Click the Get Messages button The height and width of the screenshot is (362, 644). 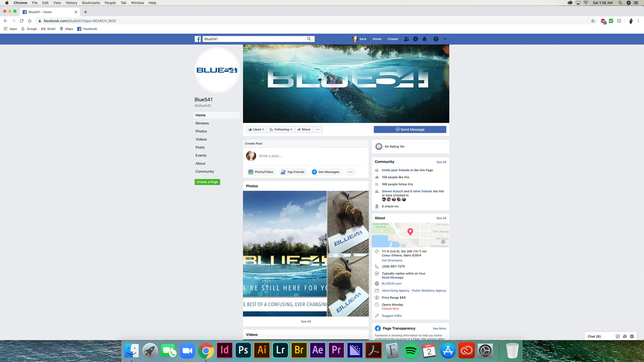326,172
